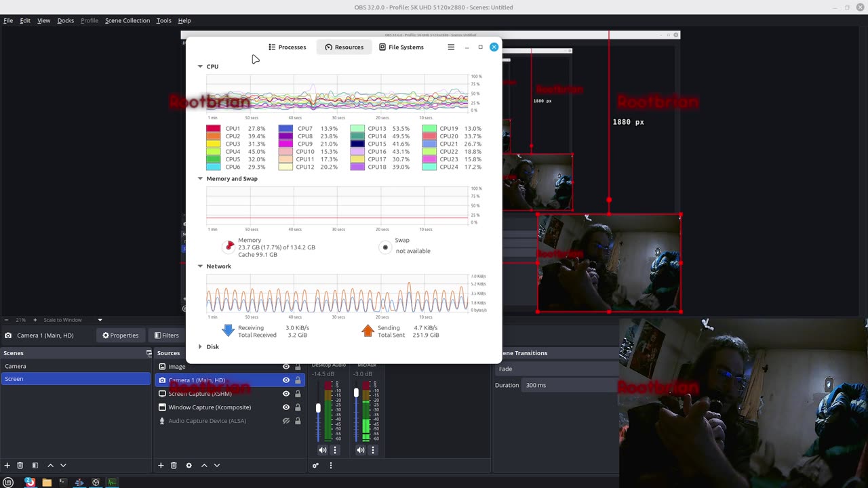Viewport: 868px width, 488px height.
Task: Open the File menu in OBS
Action: [x=8, y=20]
